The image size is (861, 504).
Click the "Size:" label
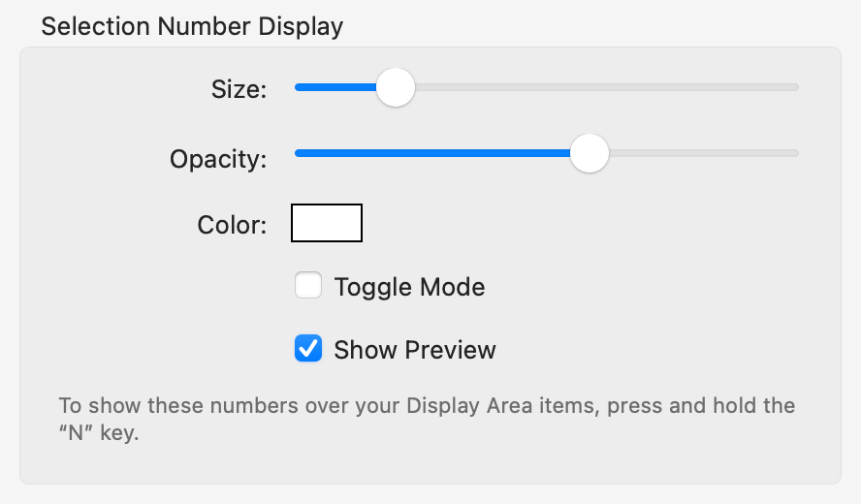pos(239,89)
